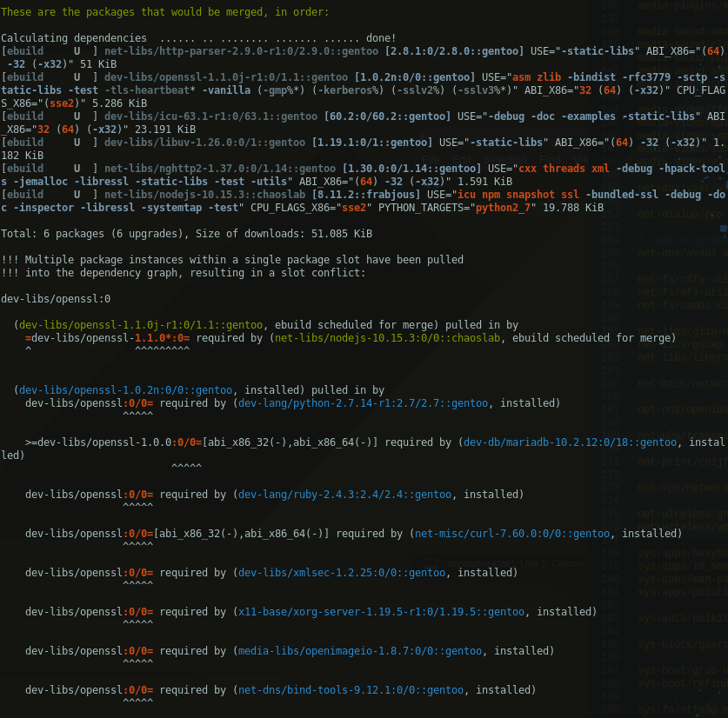Click the 'cxx threads xml' USE flags
The image size is (728, 718).
(564, 168)
